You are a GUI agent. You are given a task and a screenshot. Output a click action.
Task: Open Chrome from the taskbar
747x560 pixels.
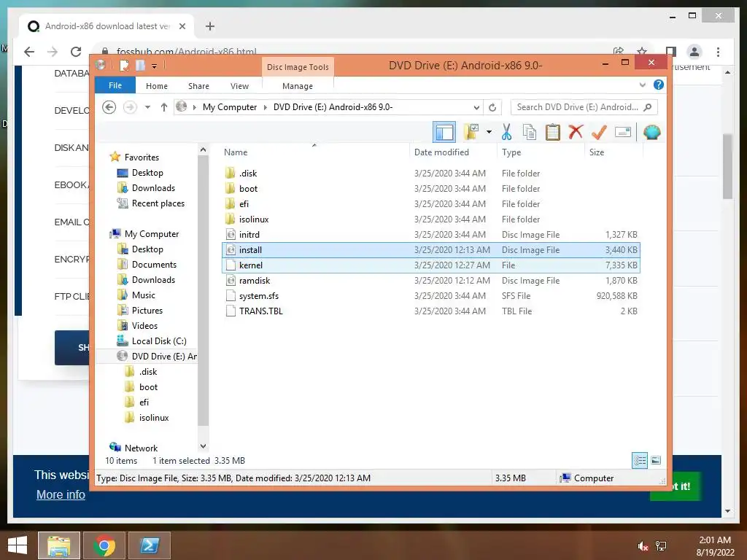pyautogui.click(x=104, y=545)
